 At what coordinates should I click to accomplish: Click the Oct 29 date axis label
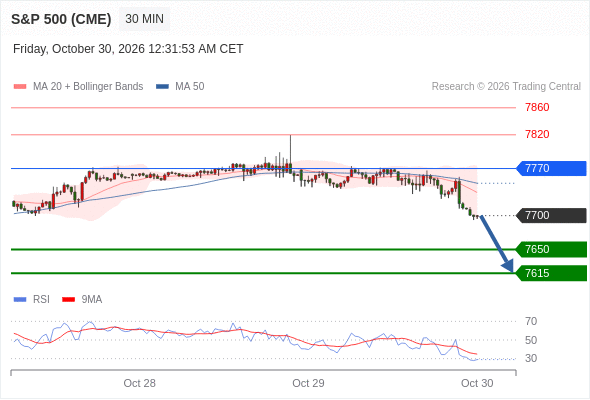(308, 383)
